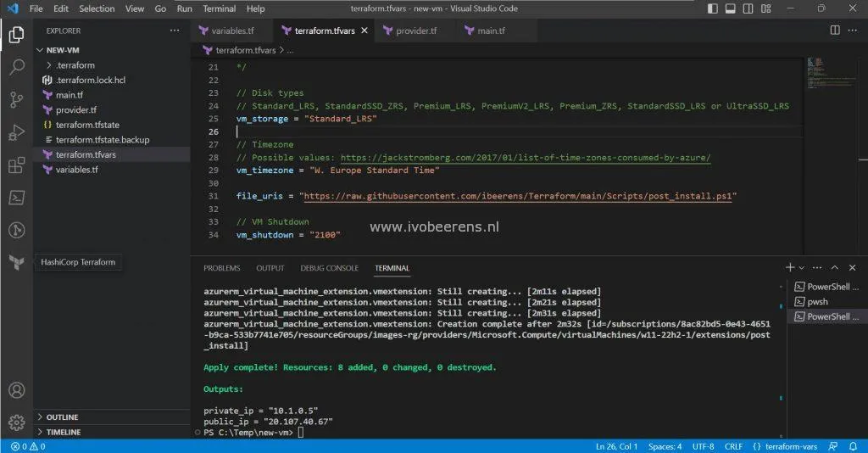Image resolution: width=868 pixels, height=453 pixels.
Task: Open main.tf in the Explorer tree
Action: click(112, 95)
